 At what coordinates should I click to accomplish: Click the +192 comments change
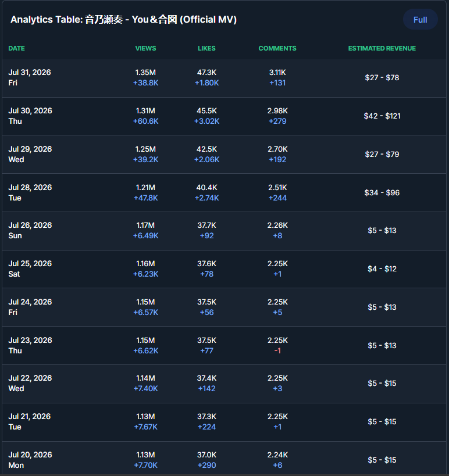pyautogui.click(x=277, y=159)
